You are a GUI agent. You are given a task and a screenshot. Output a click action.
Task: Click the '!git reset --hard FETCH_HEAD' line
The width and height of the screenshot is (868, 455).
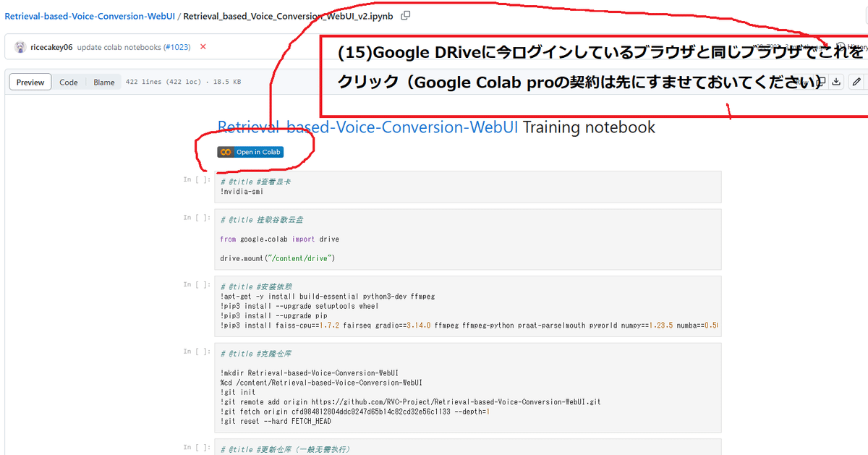click(x=276, y=421)
